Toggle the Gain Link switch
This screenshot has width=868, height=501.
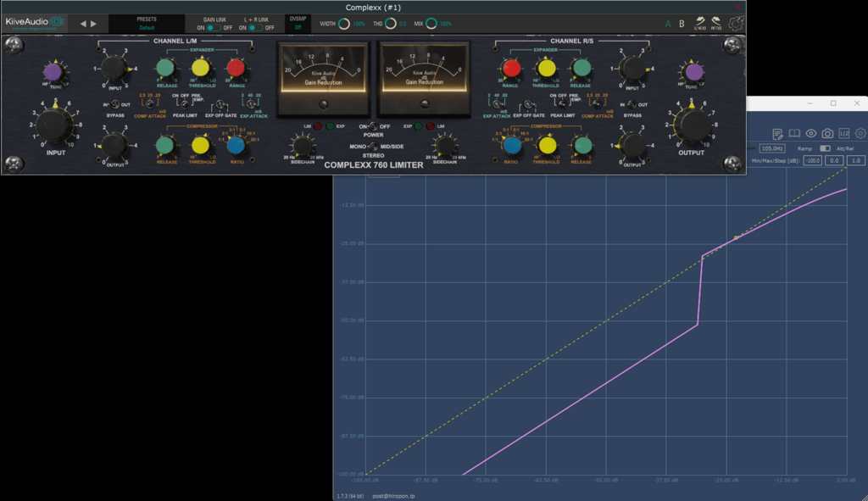pyautogui.click(x=214, y=28)
